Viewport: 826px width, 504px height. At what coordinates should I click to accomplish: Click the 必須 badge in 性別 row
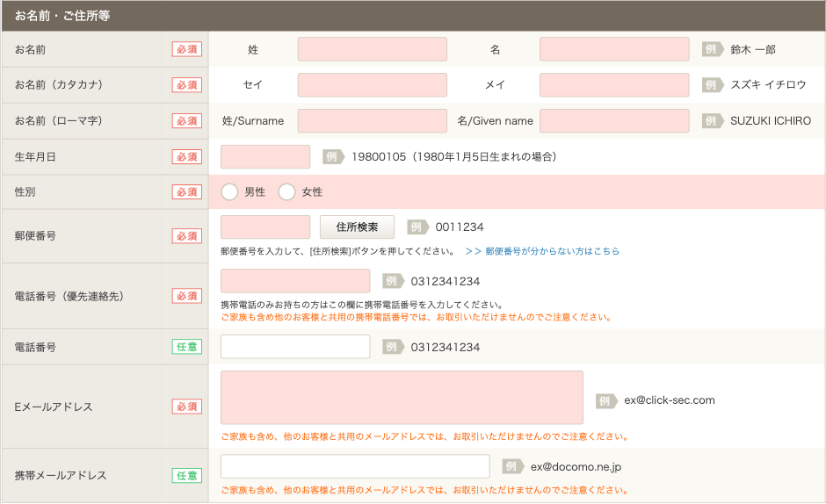187,191
